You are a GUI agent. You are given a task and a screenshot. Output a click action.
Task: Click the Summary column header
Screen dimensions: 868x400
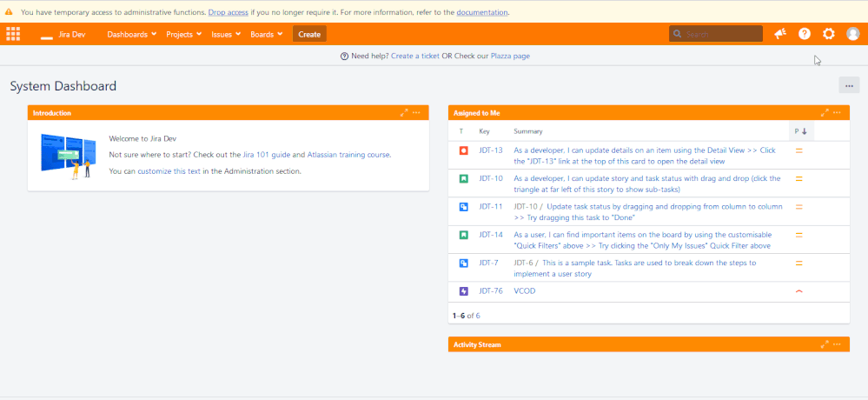click(x=528, y=131)
